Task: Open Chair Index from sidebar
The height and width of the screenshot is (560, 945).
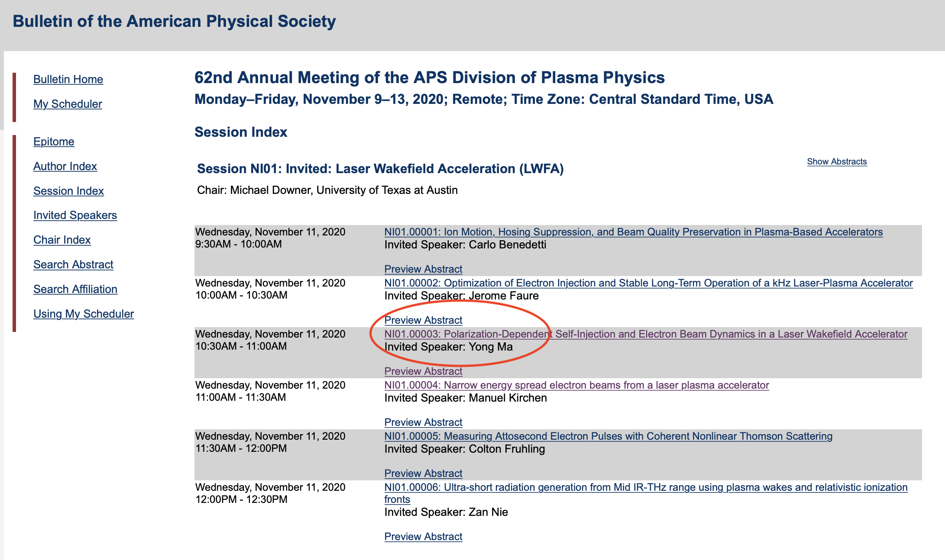Action: [x=62, y=240]
